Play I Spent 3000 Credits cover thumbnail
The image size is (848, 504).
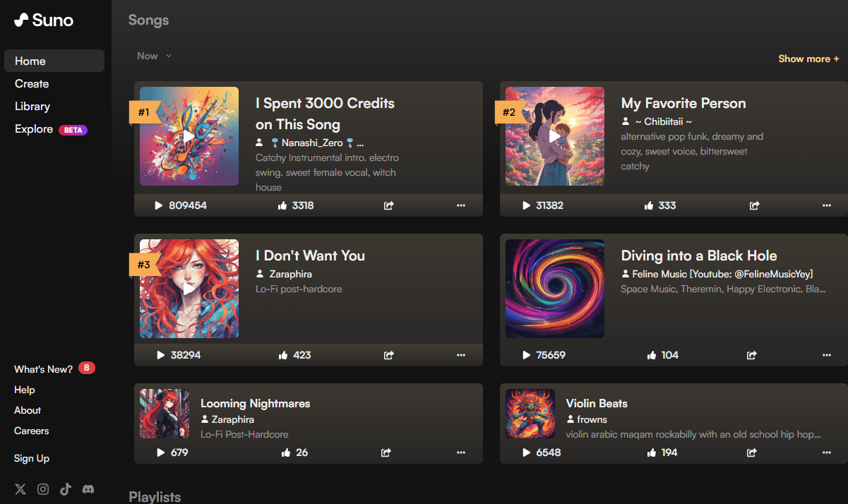(x=189, y=136)
